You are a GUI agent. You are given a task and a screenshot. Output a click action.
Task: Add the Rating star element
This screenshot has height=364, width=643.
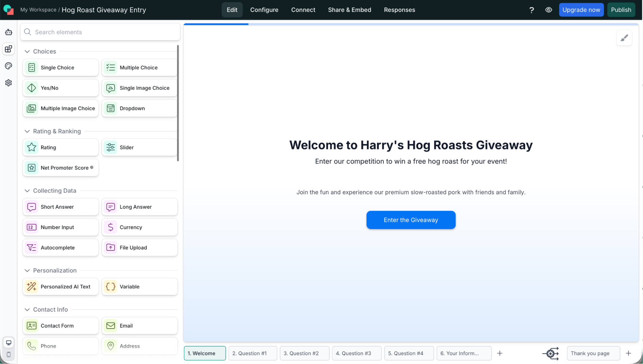tap(60, 148)
